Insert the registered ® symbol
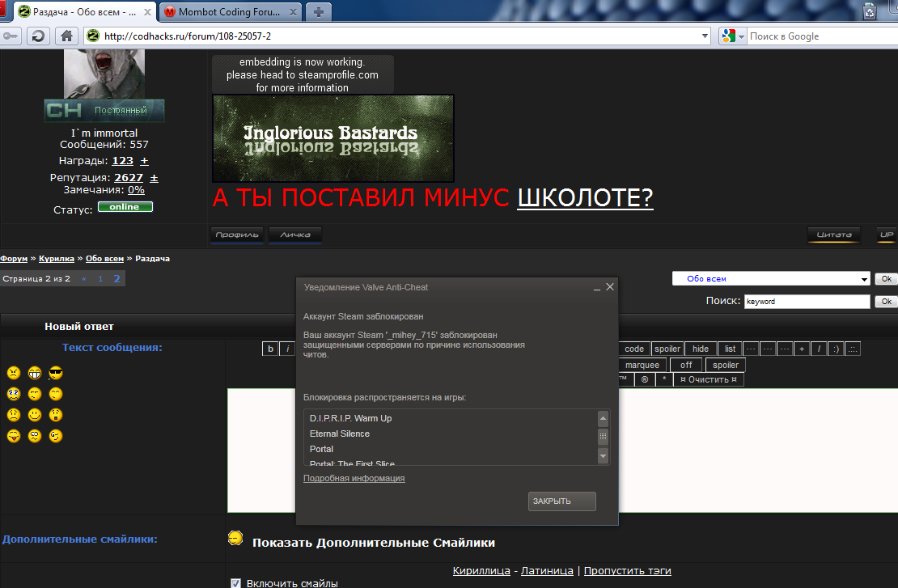This screenshot has height=588, width=898. coord(645,379)
